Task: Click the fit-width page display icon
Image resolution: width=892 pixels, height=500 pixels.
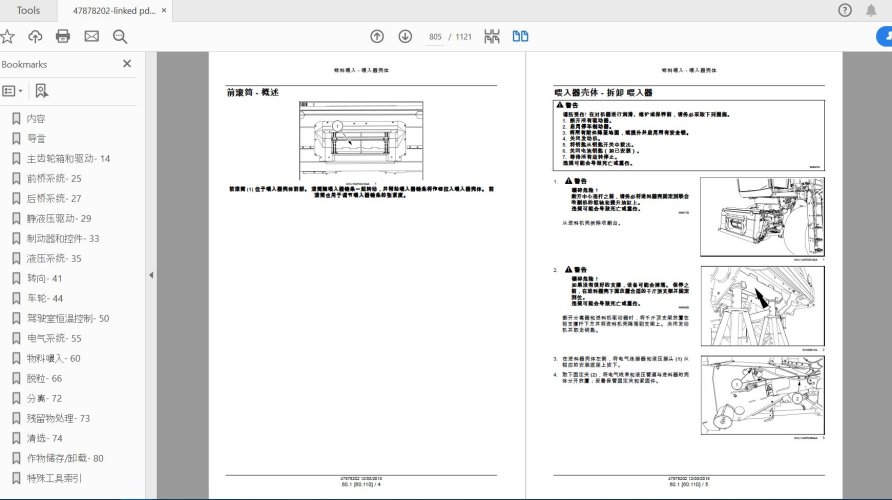Action: click(491, 36)
